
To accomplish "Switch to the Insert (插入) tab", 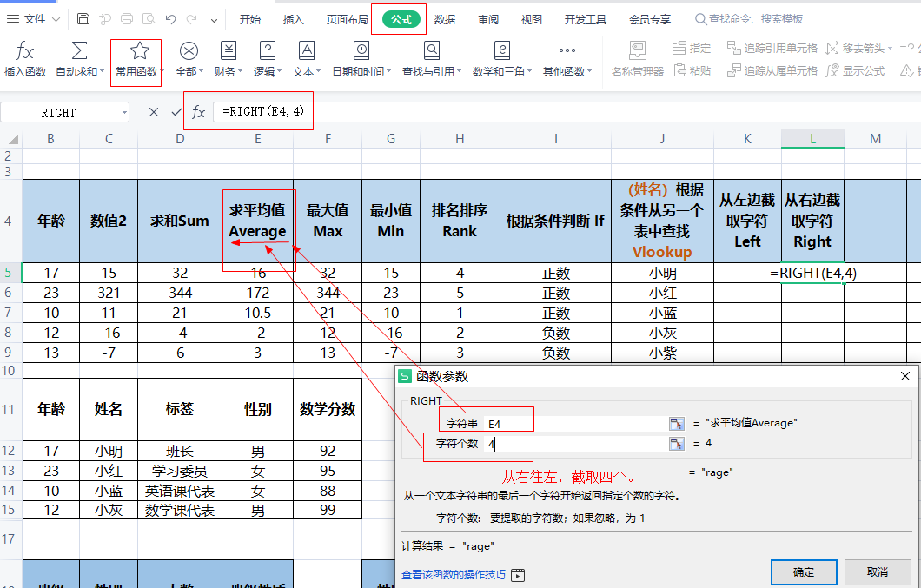I will [x=293, y=19].
